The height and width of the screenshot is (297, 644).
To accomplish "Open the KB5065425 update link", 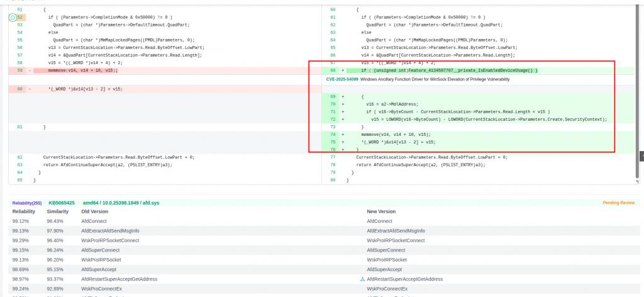I will click(x=62, y=203).
